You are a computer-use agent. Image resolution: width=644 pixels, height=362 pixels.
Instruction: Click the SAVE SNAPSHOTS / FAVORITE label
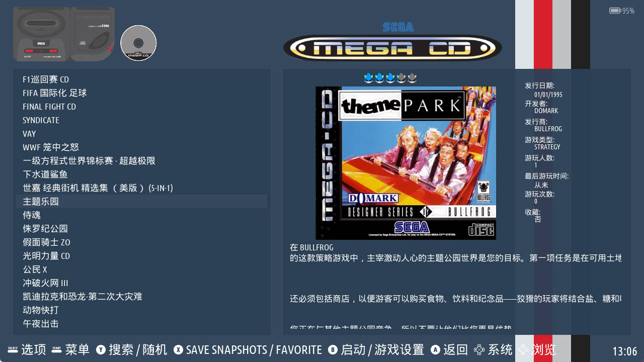pos(254,350)
